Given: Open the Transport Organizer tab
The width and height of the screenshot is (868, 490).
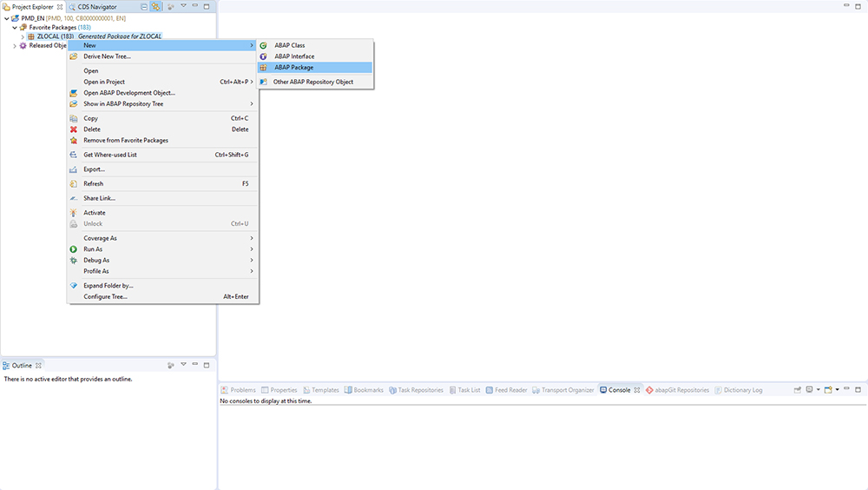Looking at the screenshot, I should coord(563,390).
